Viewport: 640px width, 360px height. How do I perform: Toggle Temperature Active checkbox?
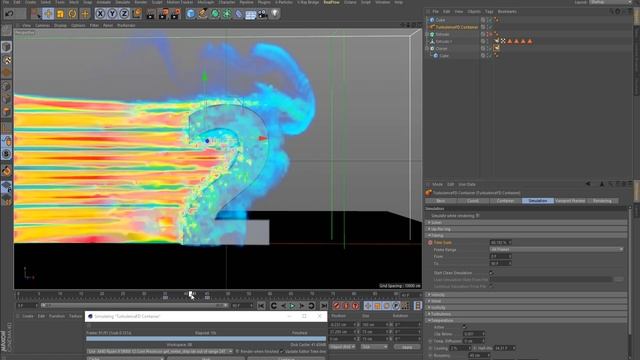[464, 327]
